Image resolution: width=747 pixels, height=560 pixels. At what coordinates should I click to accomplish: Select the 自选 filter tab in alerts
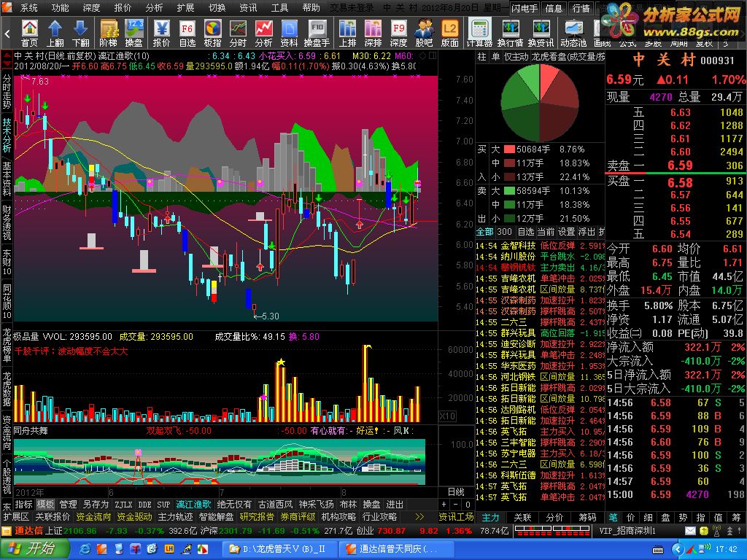coord(526,232)
